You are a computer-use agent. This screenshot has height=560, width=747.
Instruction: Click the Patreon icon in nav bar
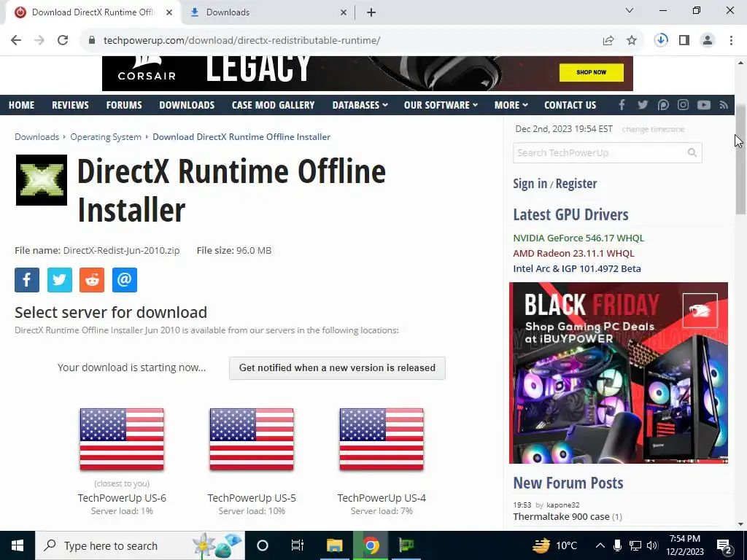click(663, 105)
